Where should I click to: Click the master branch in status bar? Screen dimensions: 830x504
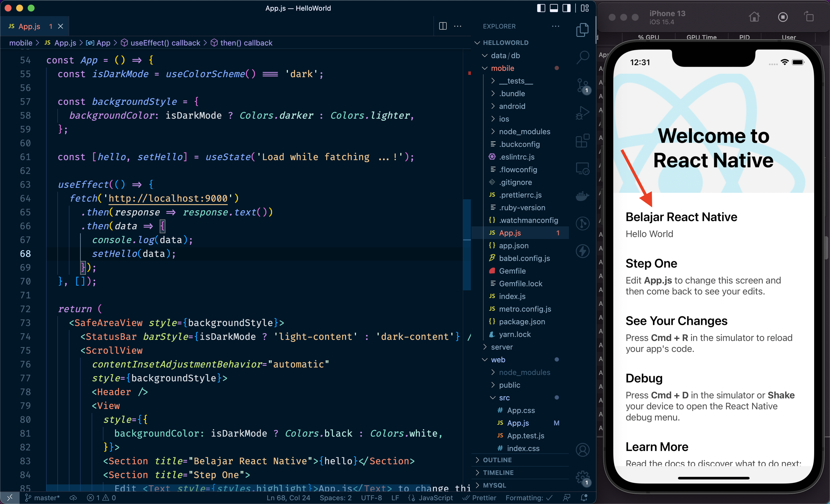pos(42,498)
